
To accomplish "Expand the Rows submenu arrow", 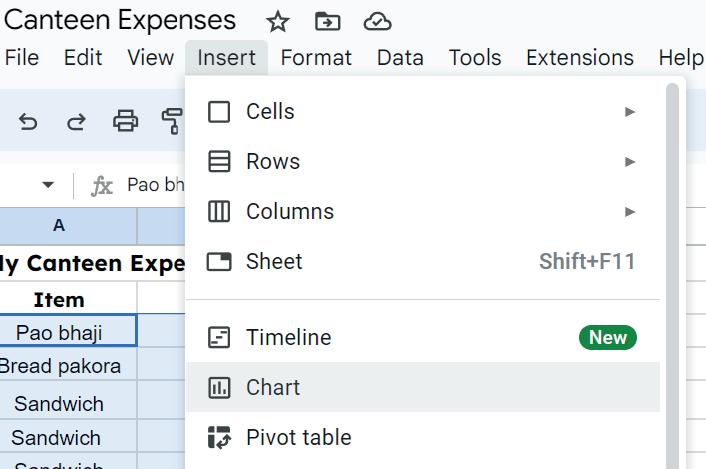I will tap(630, 161).
